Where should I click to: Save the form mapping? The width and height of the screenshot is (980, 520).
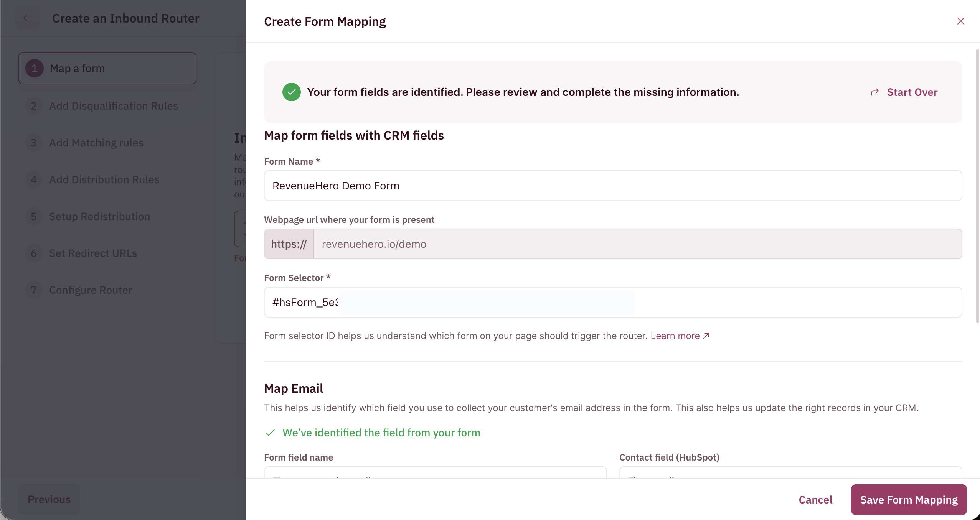coord(909,500)
